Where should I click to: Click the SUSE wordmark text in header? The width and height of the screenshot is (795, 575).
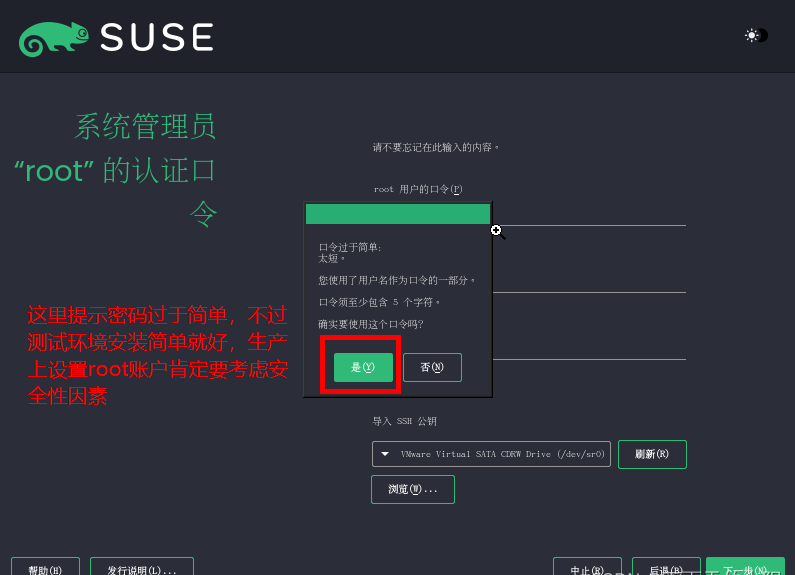[x=157, y=38]
